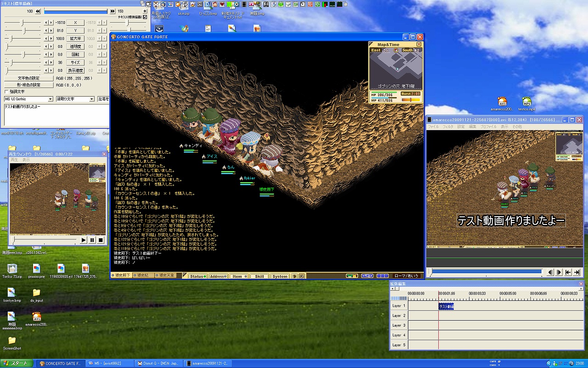Toggle the Layer 4 button in timeline
588x368 pixels.
click(399, 335)
